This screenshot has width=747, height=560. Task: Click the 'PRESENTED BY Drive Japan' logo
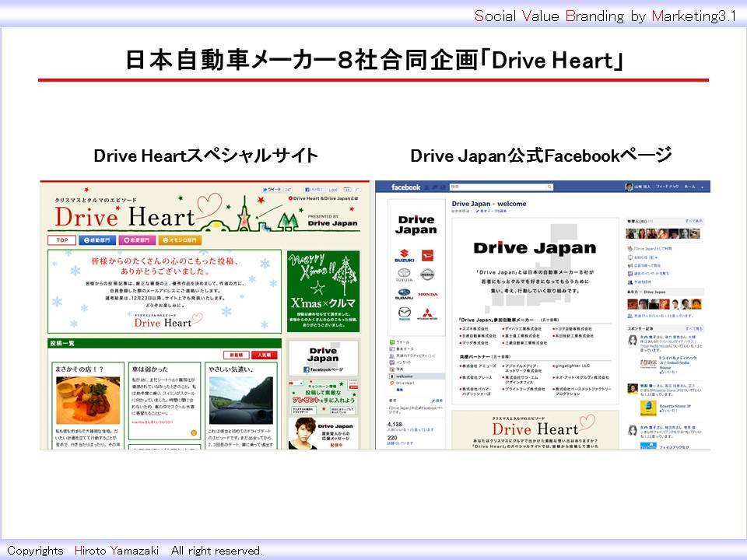point(332,220)
